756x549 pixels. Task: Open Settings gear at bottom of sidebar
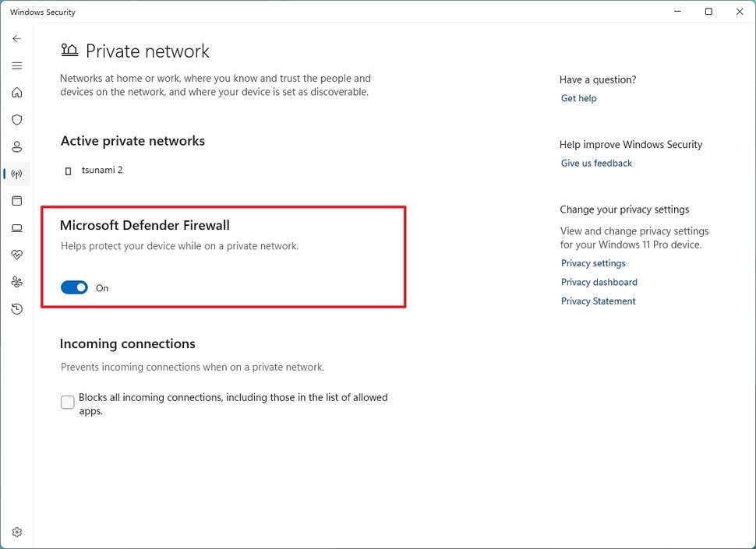coord(16,531)
